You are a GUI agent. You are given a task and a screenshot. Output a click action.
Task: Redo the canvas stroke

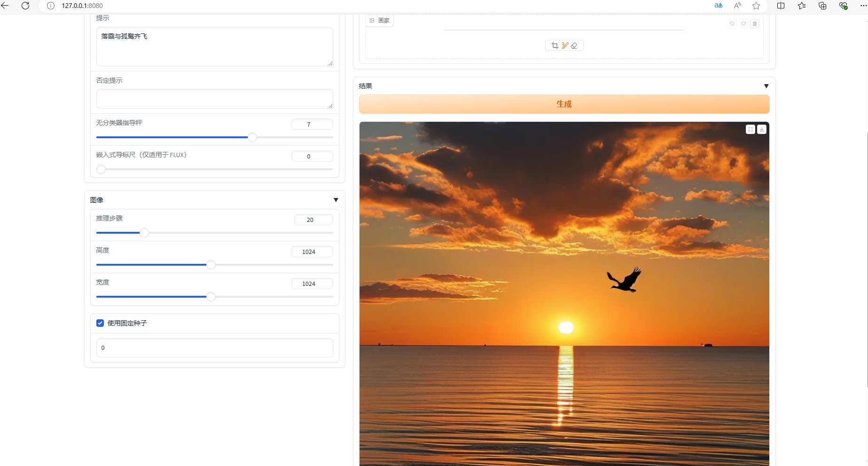coord(743,24)
